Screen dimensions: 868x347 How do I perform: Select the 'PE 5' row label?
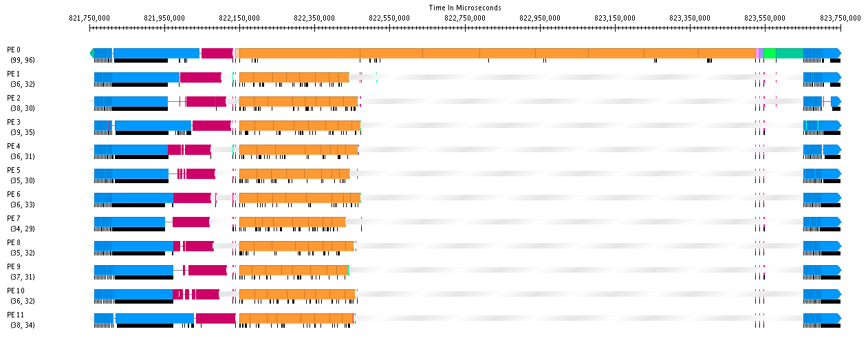(x=14, y=170)
